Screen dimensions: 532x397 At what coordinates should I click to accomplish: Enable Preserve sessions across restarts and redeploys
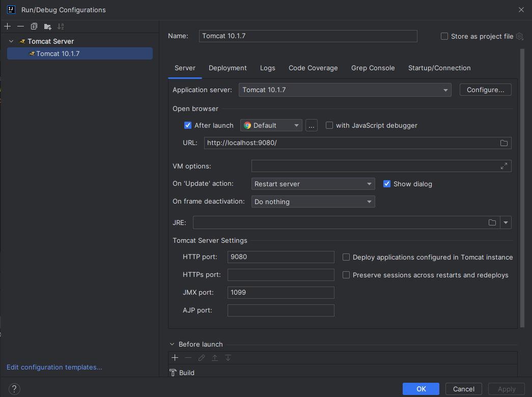point(346,274)
